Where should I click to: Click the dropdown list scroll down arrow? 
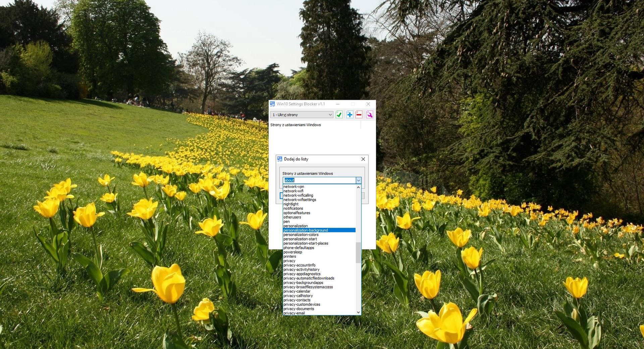click(358, 312)
